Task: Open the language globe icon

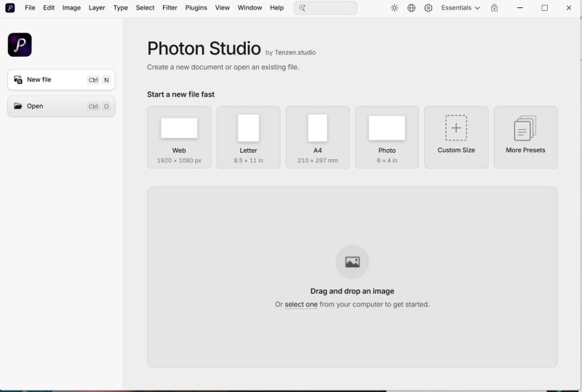Action: (x=411, y=8)
